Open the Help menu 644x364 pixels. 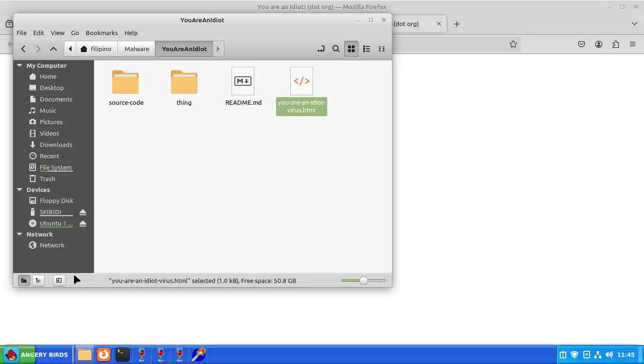click(131, 33)
